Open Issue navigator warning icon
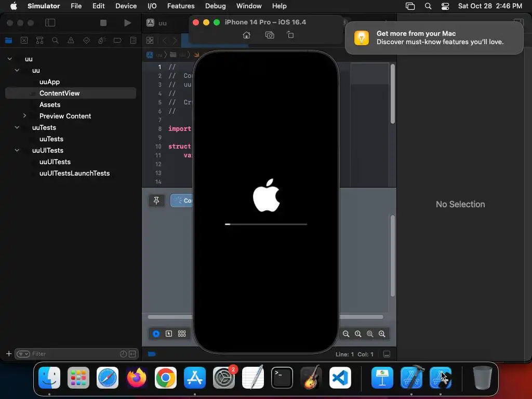This screenshot has width=532, height=399. tap(71, 41)
